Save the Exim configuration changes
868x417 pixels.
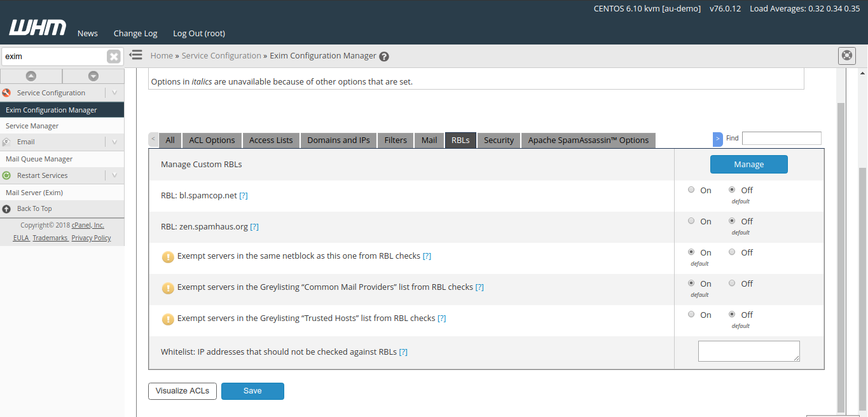252,391
